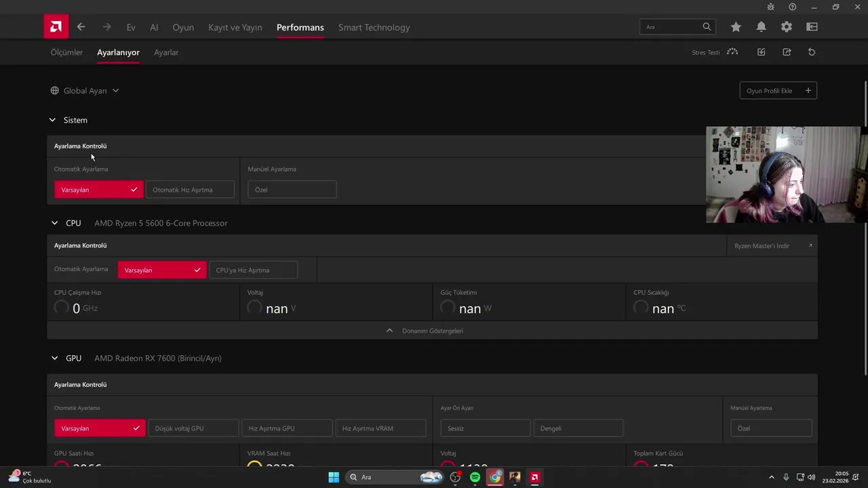Click the Stres Testi label
The image size is (868, 488).
coord(705,53)
